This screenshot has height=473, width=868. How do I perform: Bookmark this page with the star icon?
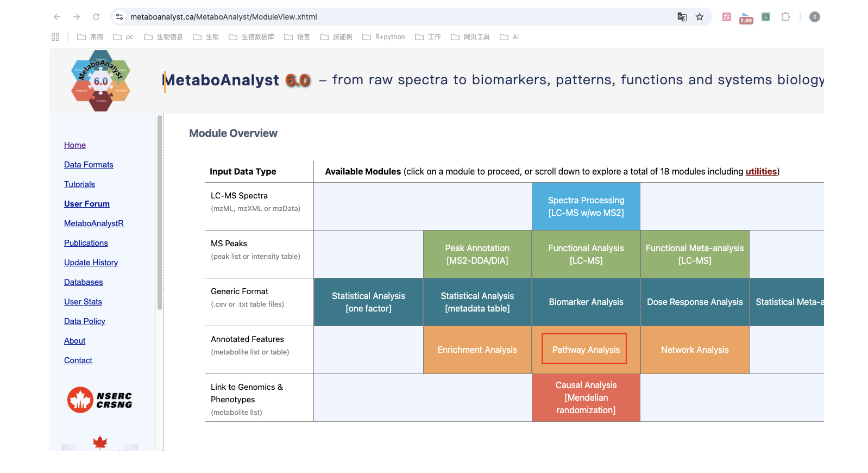click(700, 17)
